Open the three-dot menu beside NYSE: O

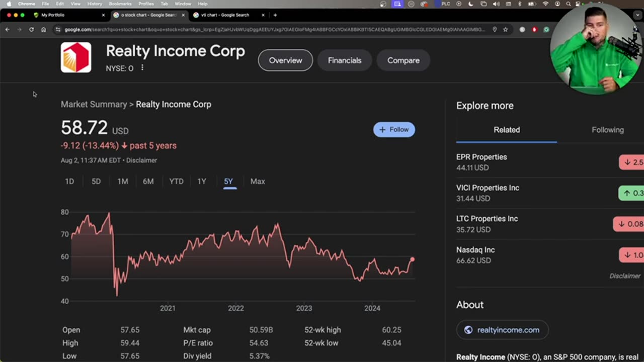[x=142, y=67]
